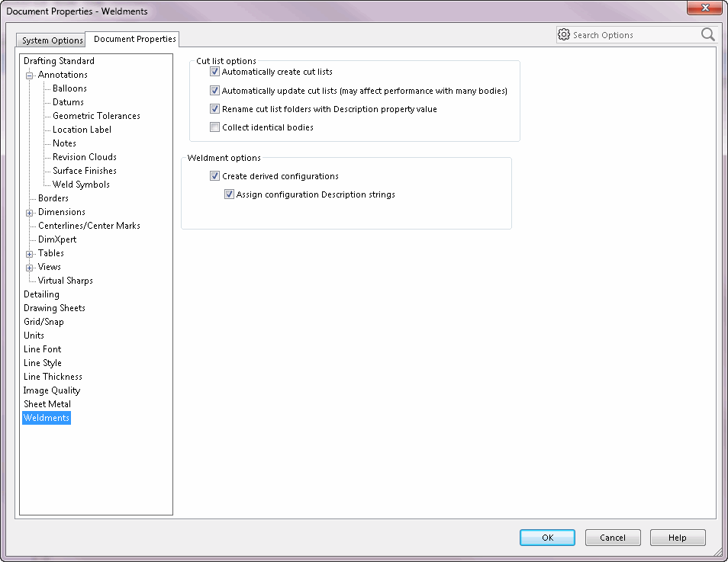Expand the Tables tree node
The width and height of the screenshot is (728, 562).
tap(29, 254)
